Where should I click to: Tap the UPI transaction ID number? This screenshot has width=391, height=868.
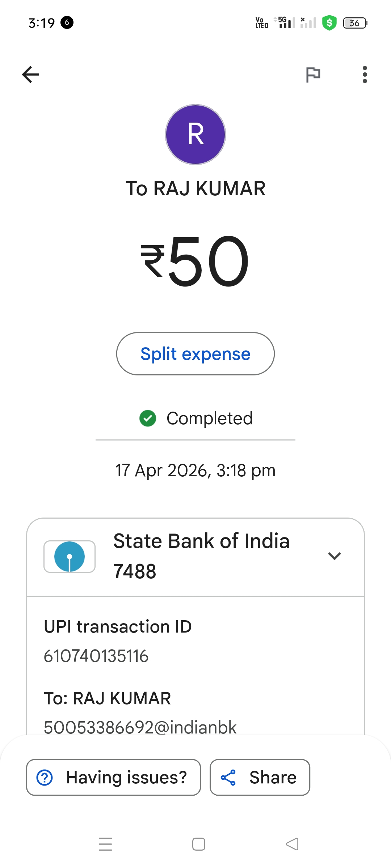click(x=96, y=656)
